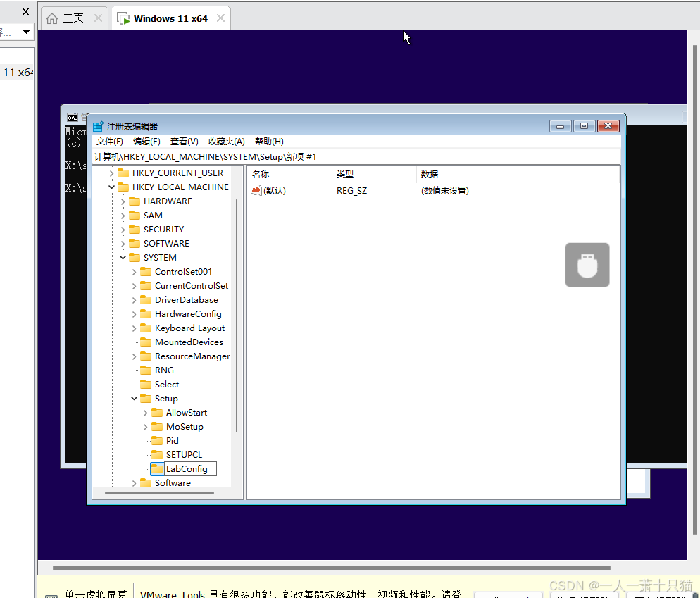Click the 名称 column header

point(290,174)
